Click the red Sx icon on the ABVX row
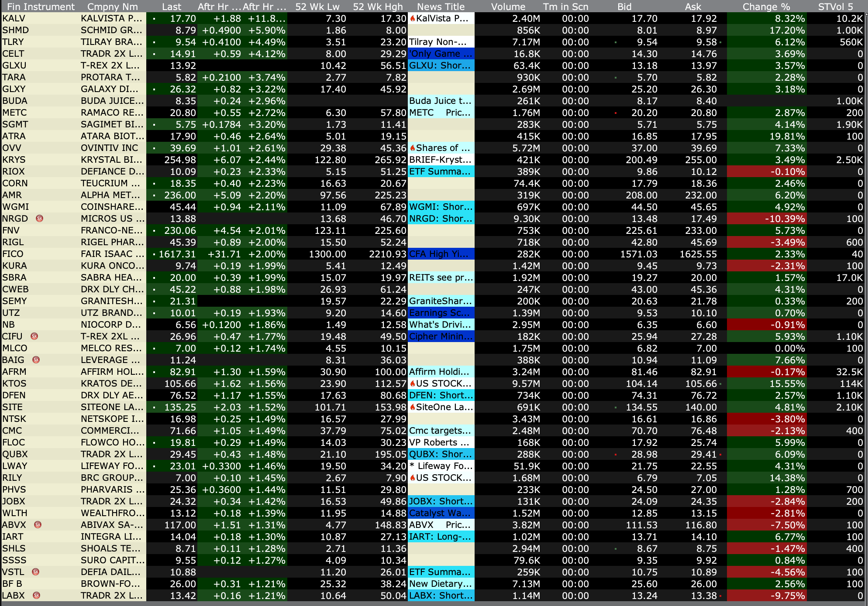 [x=38, y=525]
